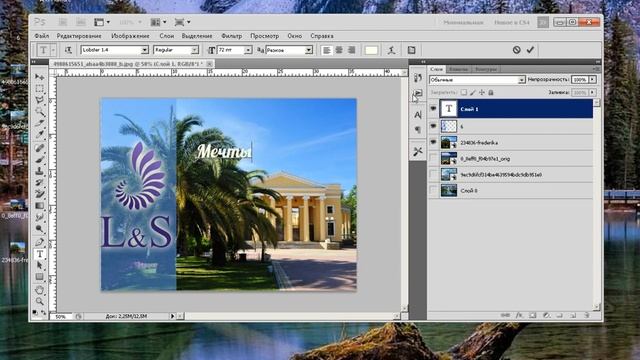Select the Dodge tool
This screenshot has height=360, width=640.
click(40, 228)
